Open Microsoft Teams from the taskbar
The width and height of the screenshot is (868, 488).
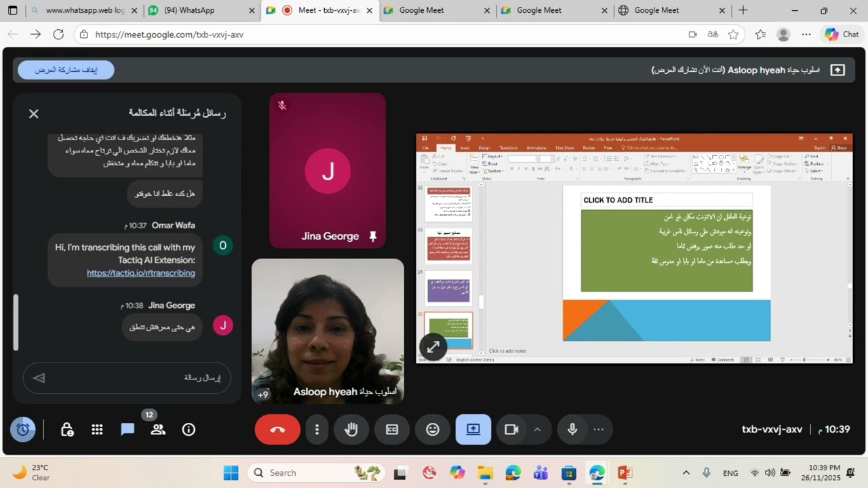(541, 472)
